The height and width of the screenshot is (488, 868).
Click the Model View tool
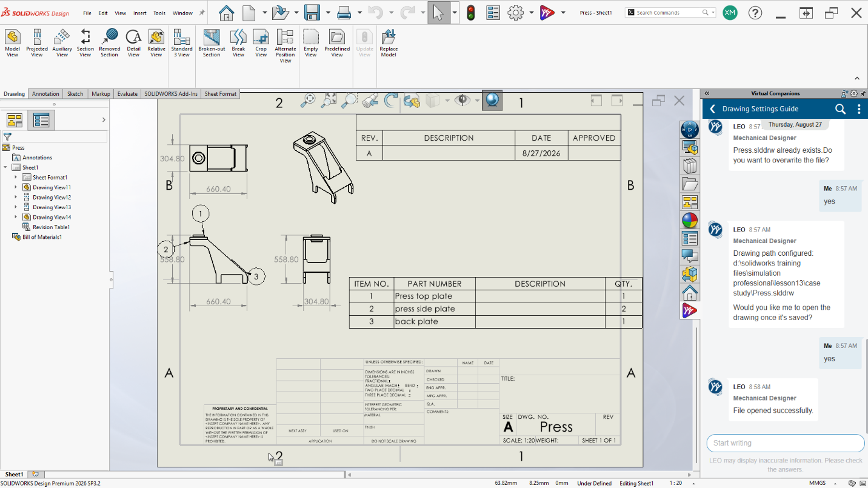pyautogui.click(x=12, y=43)
